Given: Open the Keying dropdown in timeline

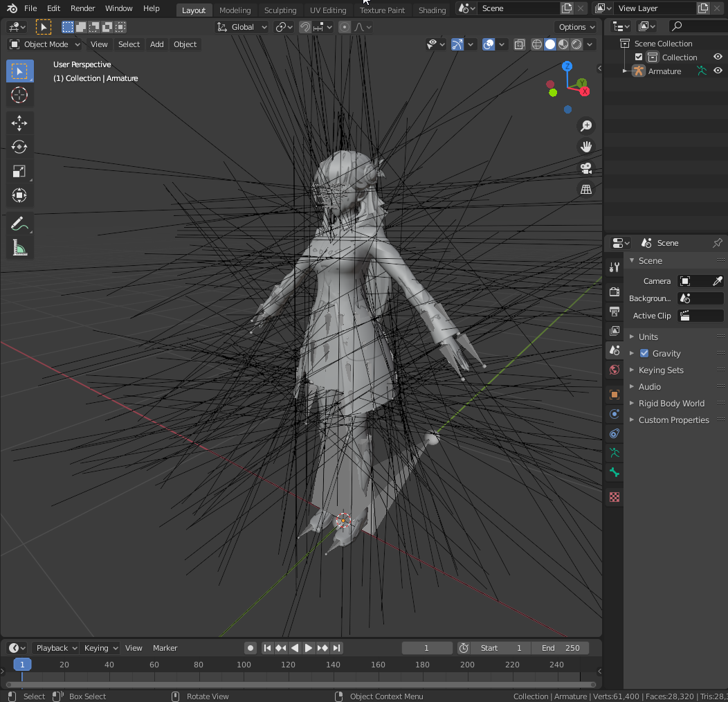Looking at the screenshot, I should pos(100,647).
